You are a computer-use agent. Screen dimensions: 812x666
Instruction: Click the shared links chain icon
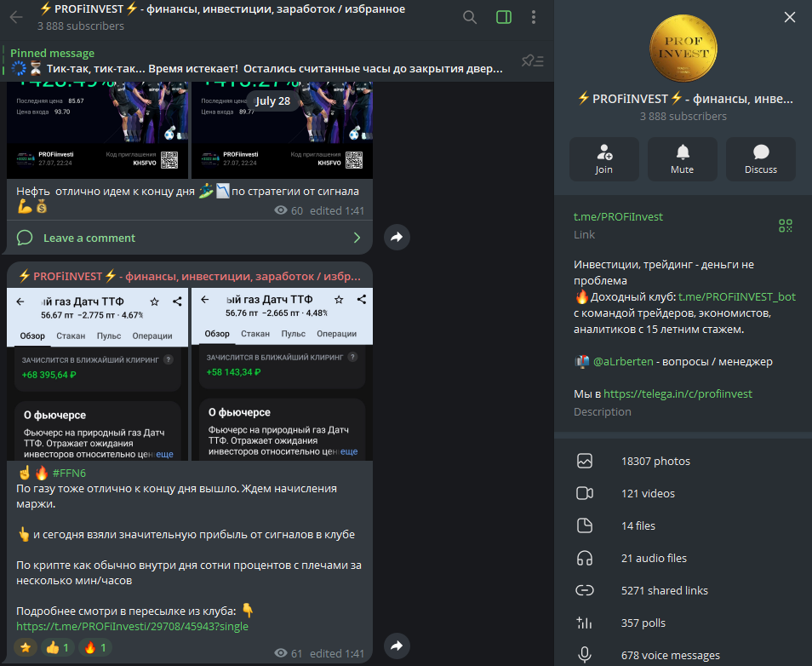click(585, 590)
